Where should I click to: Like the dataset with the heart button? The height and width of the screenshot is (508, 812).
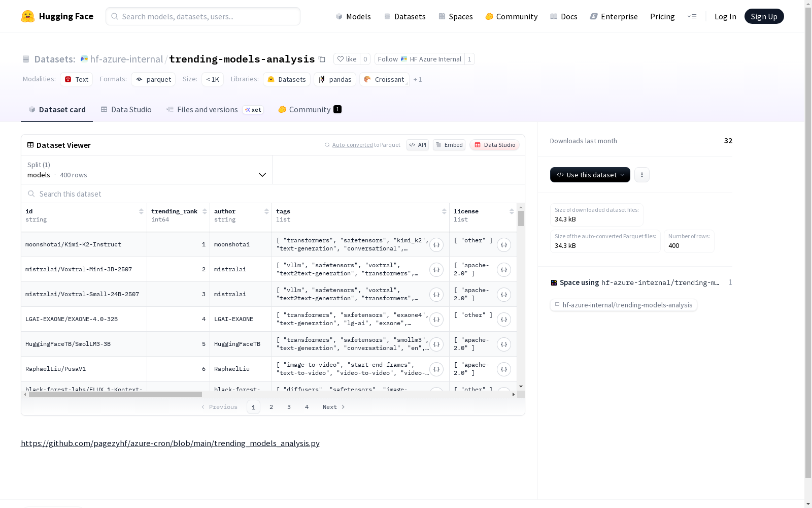[347, 59]
